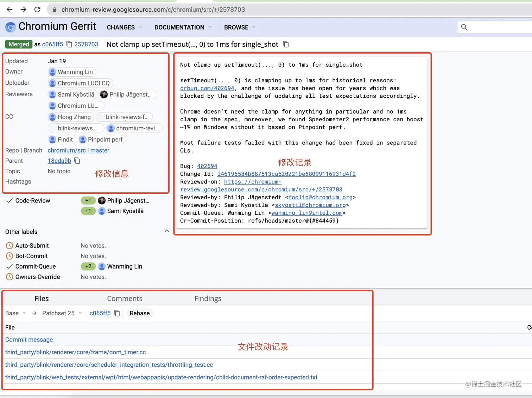The image size is (532, 398).
Task: Switch to the Comments tab
Action: click(125, 298)
